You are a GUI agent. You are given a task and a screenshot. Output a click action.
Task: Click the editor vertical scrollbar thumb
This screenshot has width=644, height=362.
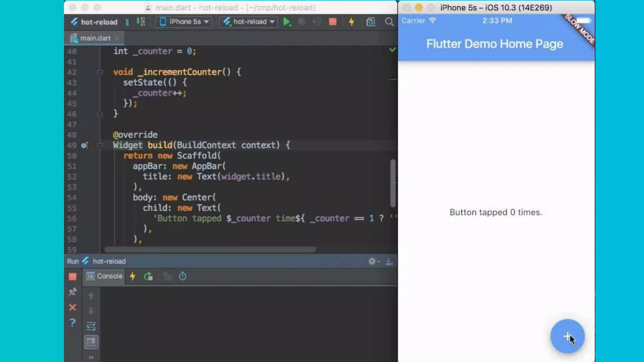click(393, 183)
